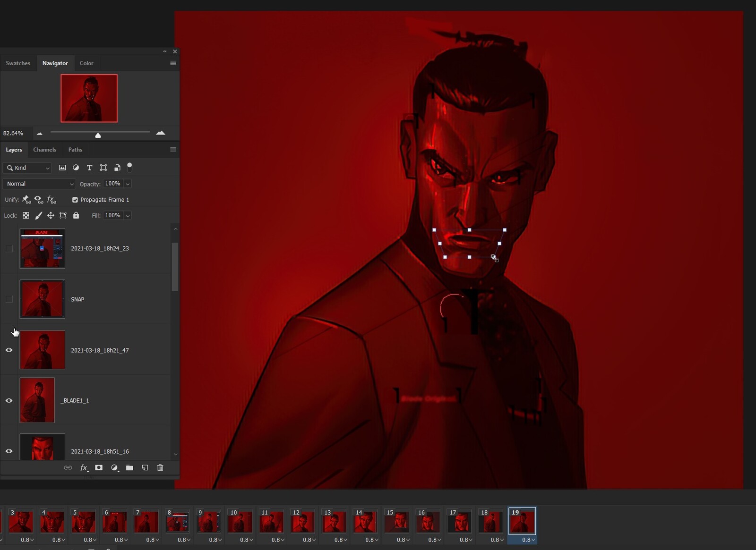Show layer 2021-03-18_18h24_23 visibility box
Screen dimensions: 756x550
click(9, 248)
